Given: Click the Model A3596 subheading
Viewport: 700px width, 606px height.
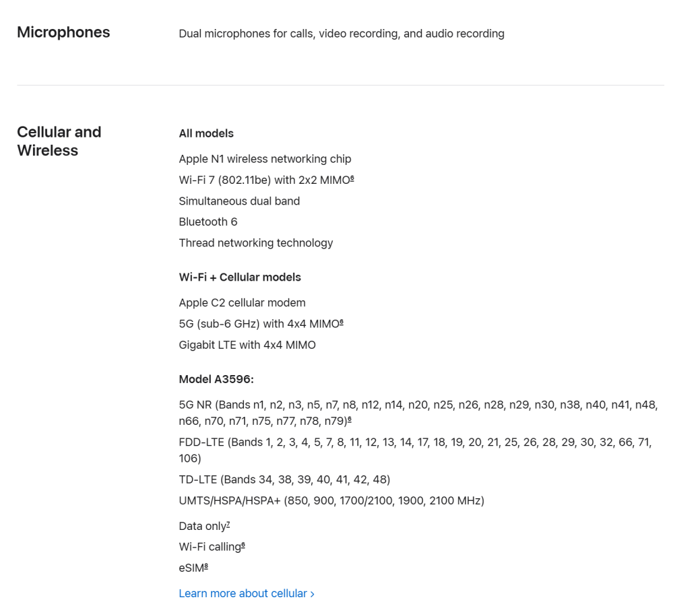Looking at the screenshot, I should point(216,379).
